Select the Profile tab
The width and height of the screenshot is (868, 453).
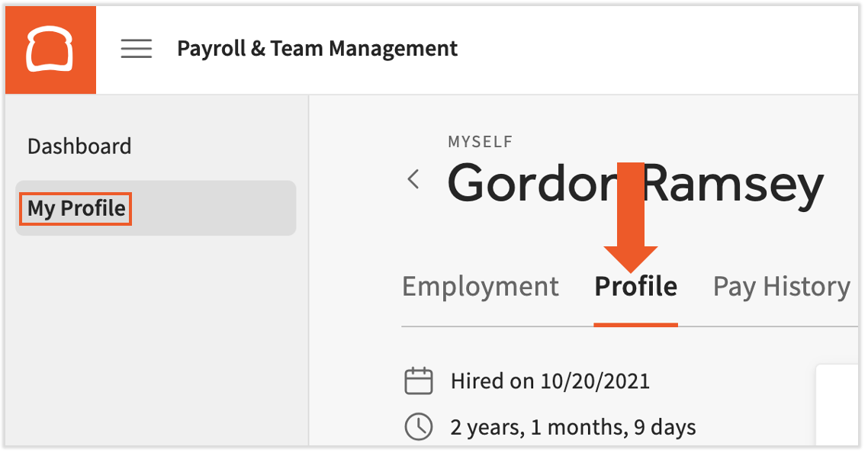pyautogui.click(x=635, y=286)
